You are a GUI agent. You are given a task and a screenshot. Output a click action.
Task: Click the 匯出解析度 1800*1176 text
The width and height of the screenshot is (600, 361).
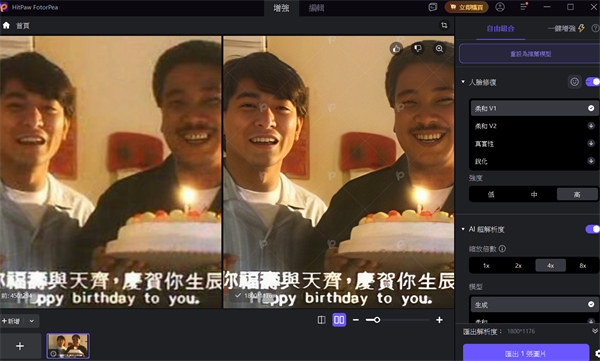499,332
